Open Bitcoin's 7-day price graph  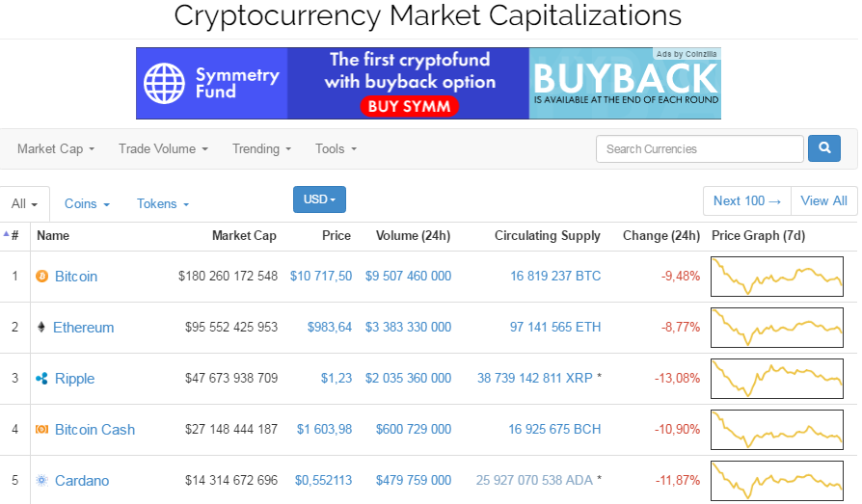click(776, 277)
